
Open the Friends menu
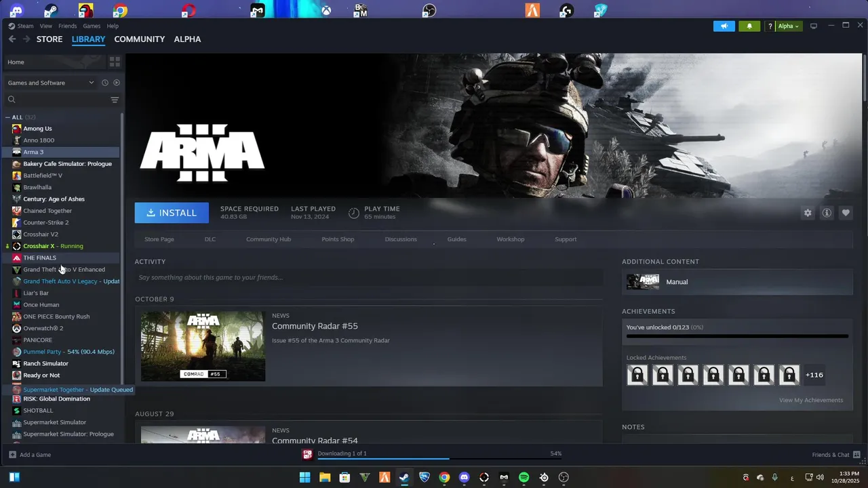point(67,26)
